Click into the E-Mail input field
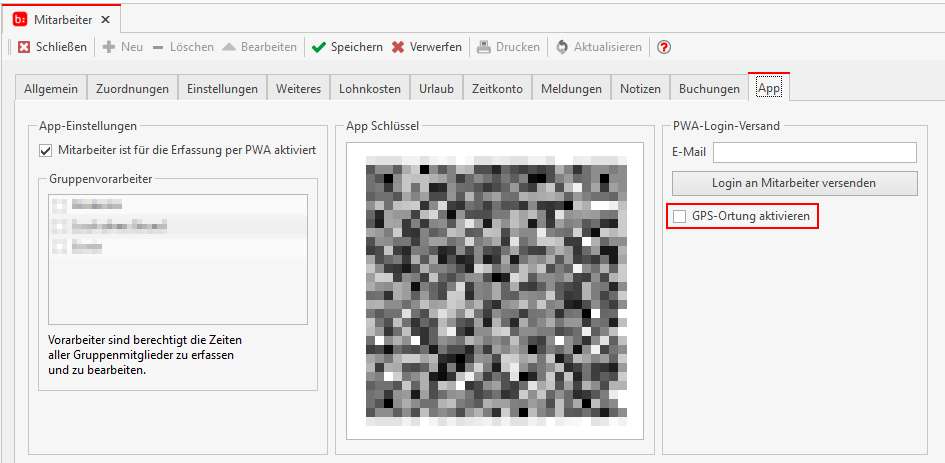Image resolution: width=945 pixels, height=463 pixels. (815, 153)
